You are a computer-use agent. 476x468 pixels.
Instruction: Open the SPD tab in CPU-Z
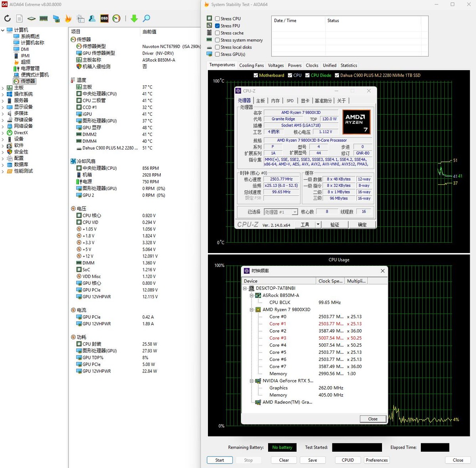(x=290, y=100)
